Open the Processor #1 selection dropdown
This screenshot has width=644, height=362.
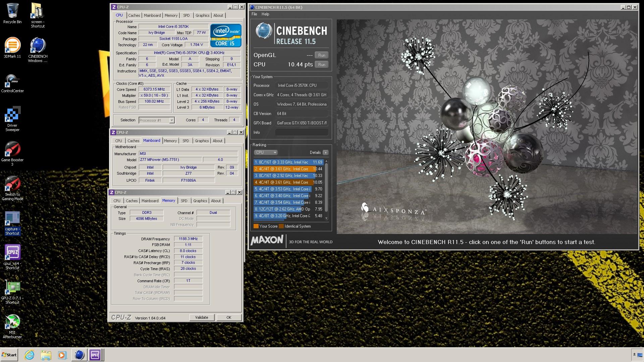(157, 120)
